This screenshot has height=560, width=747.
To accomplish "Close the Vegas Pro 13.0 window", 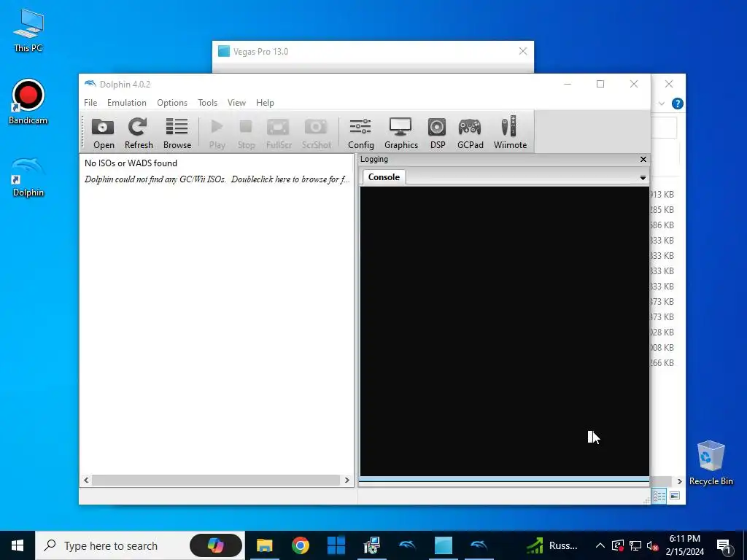I will point(522,52).
